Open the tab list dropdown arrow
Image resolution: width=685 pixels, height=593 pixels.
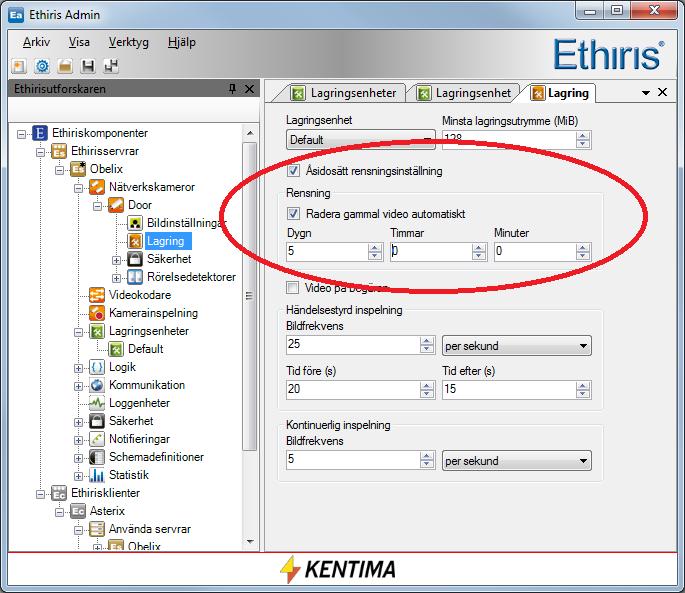(646, 93)
